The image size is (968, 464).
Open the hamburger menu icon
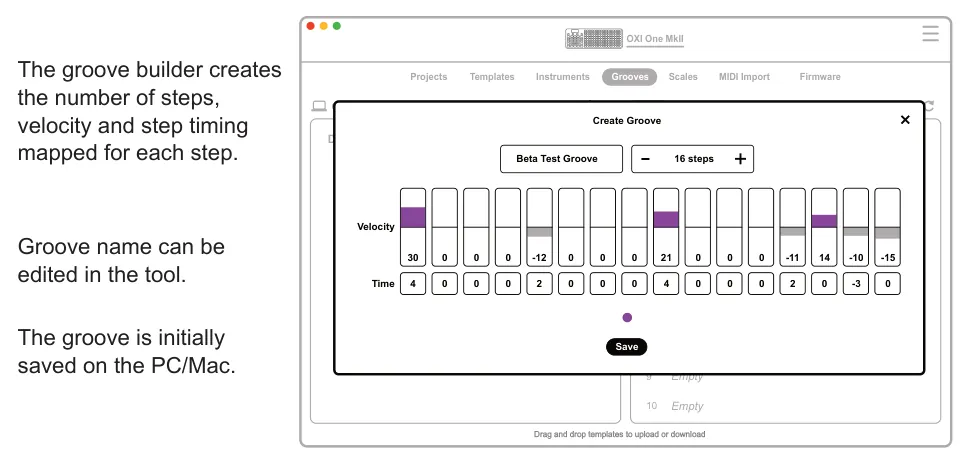click(x=930, y=33)
